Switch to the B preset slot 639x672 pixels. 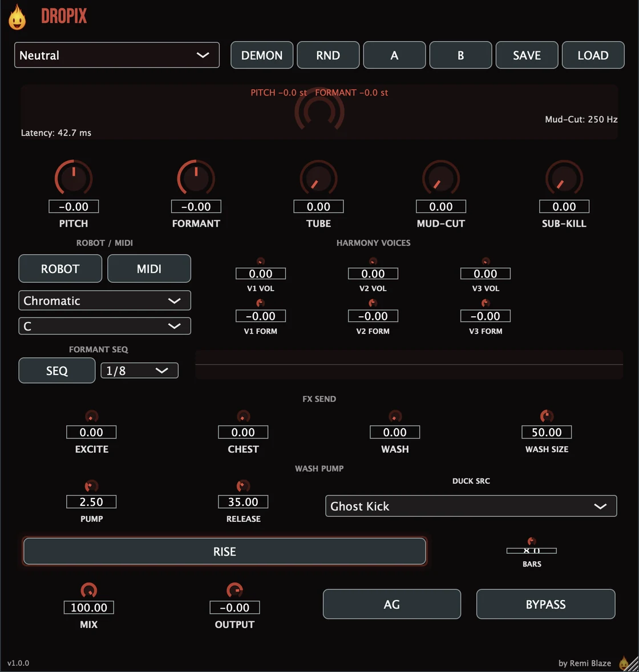pyautogui.click(x=460, y=55)
